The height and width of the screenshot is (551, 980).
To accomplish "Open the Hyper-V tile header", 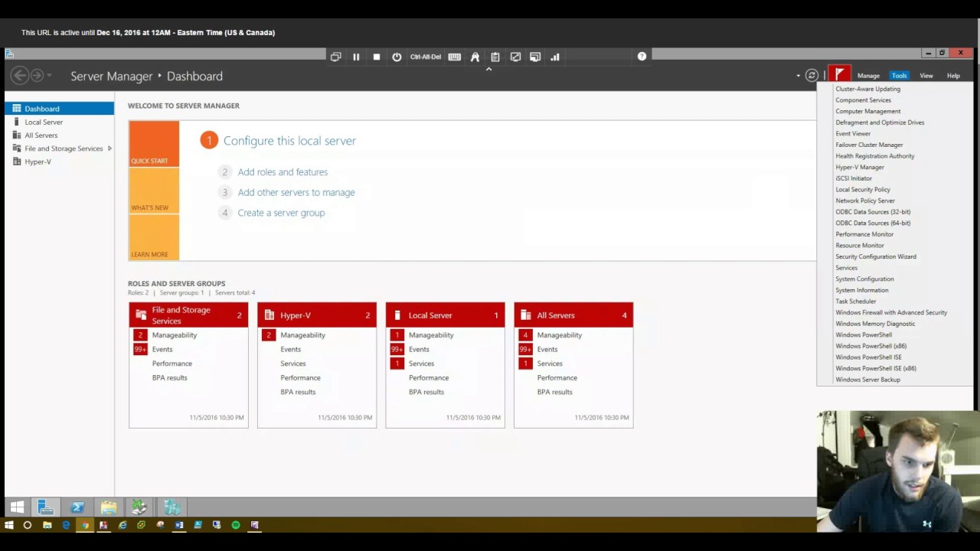I will [317, 315].
